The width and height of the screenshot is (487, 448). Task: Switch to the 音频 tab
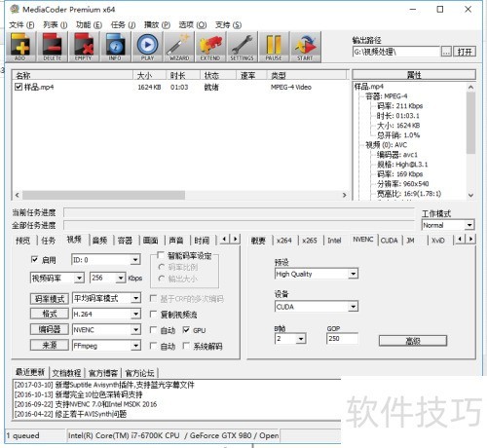99,241
